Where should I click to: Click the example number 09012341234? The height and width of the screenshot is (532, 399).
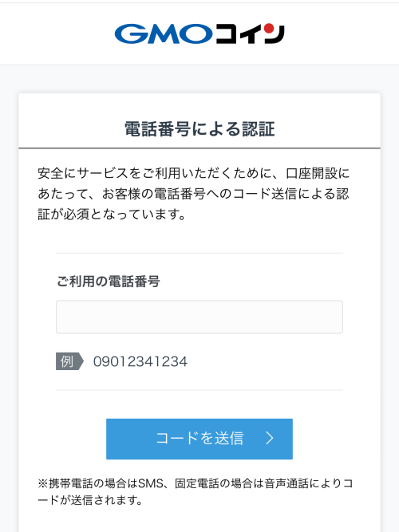140,361
